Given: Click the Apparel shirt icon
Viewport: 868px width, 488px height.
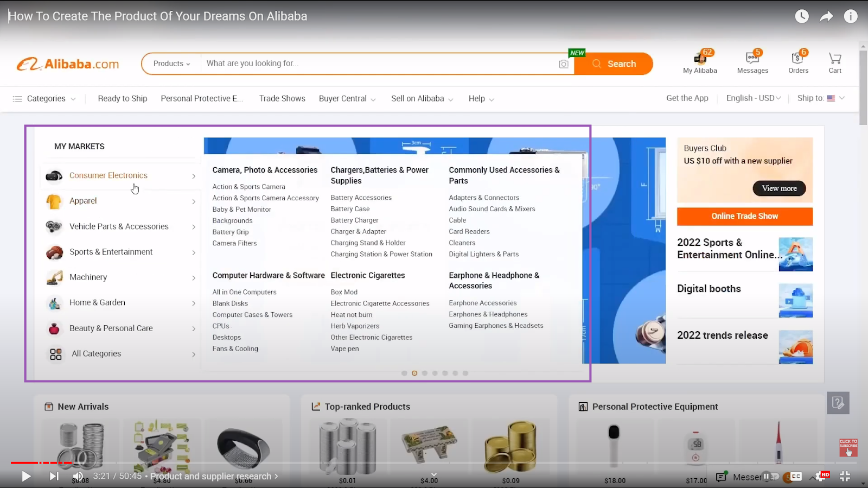Looking at the screenshot, I should [54, 201].
